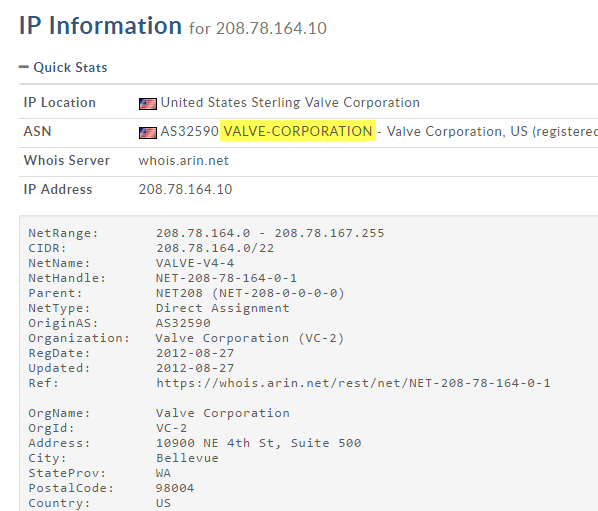Open the whois.arin.net REST reference URL
Screen dimensions: 598x511
(x=353, y=383)
